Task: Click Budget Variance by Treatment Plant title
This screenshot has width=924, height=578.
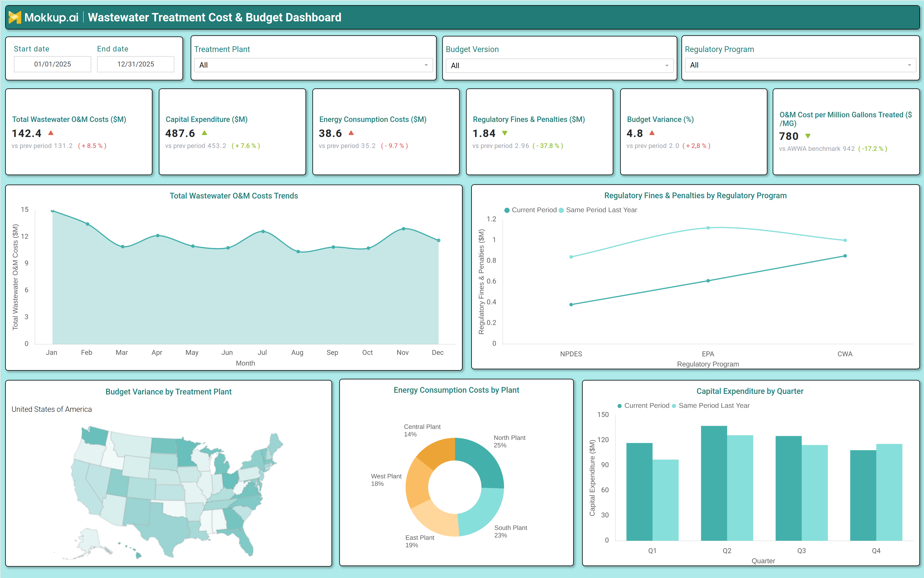Action: [168, 392]
